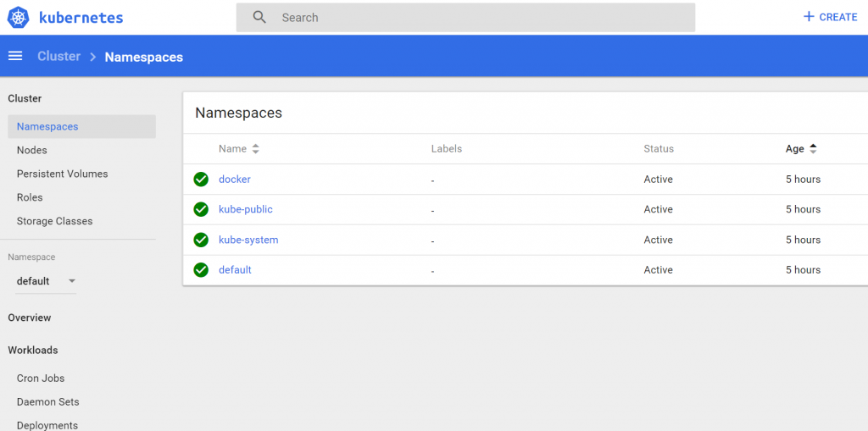Select Nodes in the Cluster sidebar
Image resolution: width=868 pixels, height=431 pixels.
click(32, 150)
